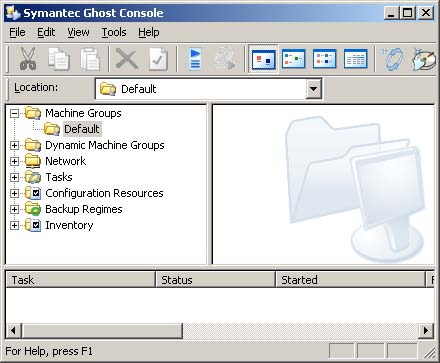This screenshot has height=363, width=440.
Task: Click the Properties checkmark page icon
Action: (x=158, y=59)
